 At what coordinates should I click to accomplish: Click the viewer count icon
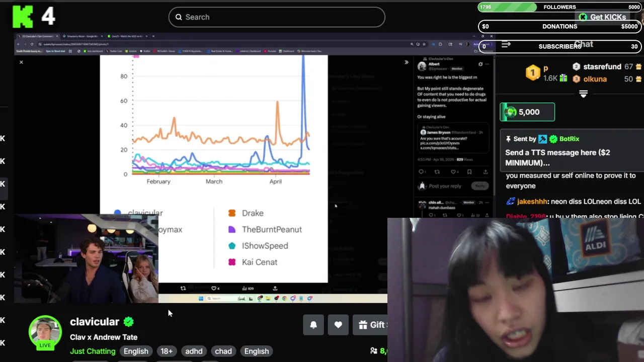[374, 351]
